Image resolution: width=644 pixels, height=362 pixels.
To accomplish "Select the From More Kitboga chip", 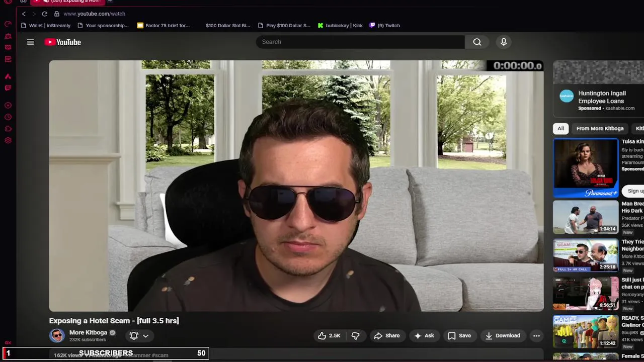I will point(600,129).
